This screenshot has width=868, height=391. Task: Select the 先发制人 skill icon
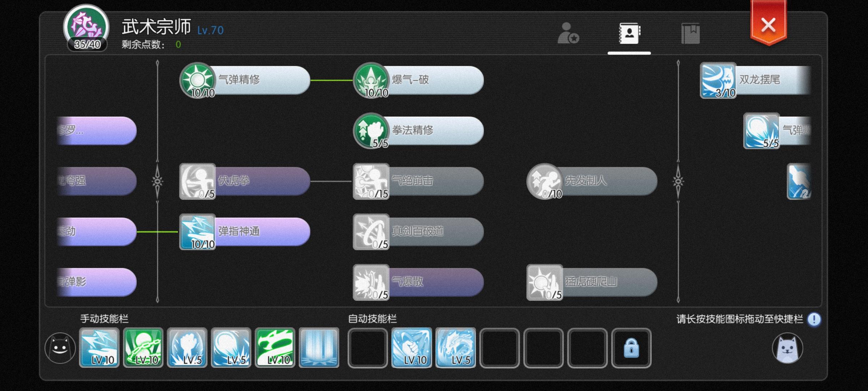point(545,181)
